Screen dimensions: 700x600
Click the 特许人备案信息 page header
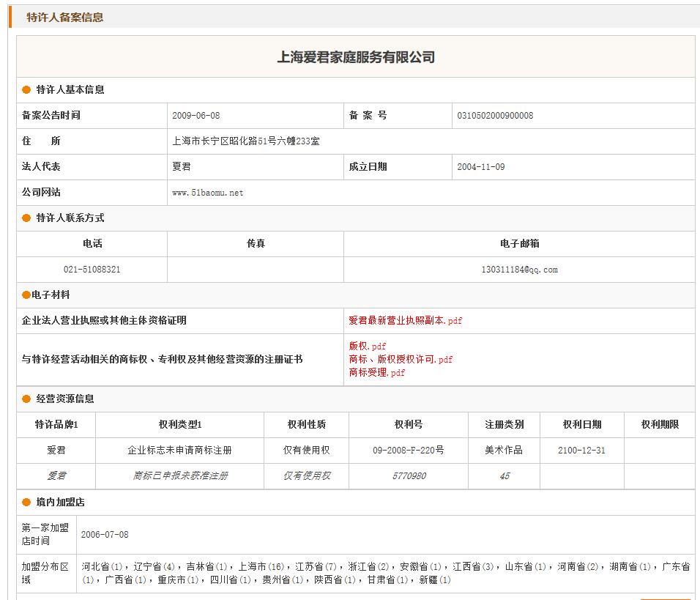65,18
